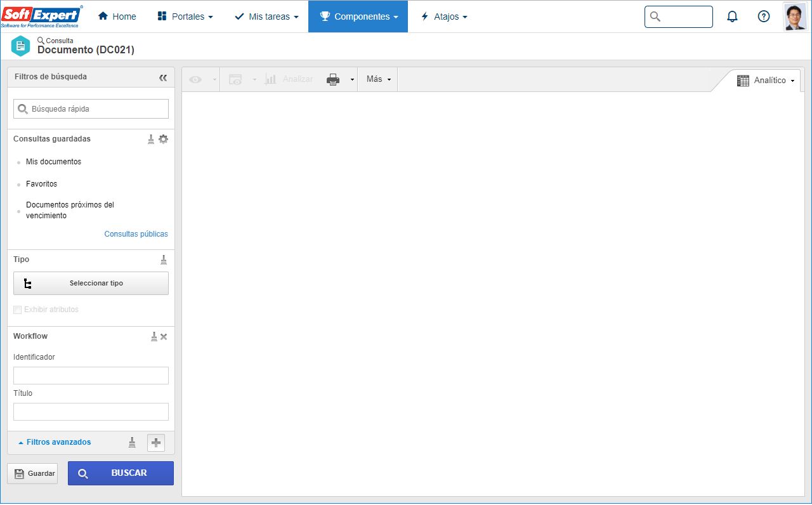The image size is (812, 505).
Task: Click the notifications bell icon
Action: point(732,16)
